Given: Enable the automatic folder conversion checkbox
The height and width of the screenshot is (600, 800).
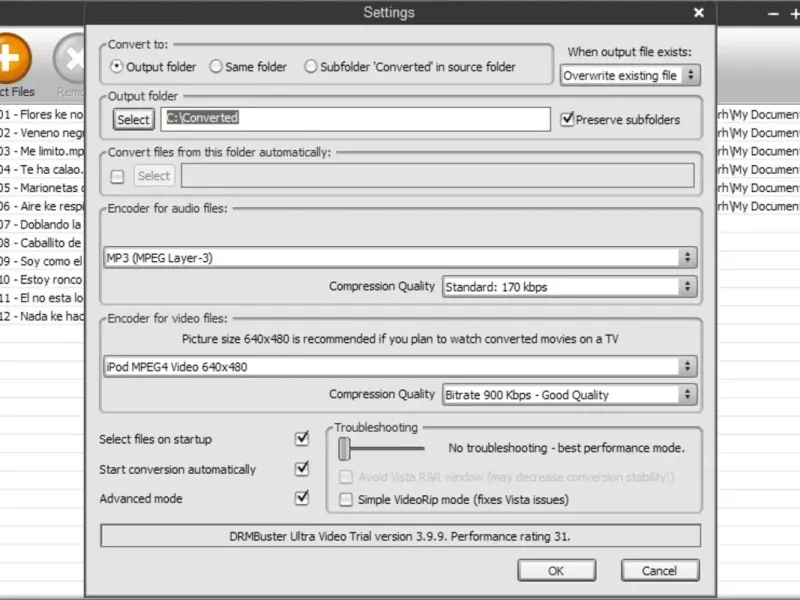Looking at the screenshot, I should click(x=117, y=177).
